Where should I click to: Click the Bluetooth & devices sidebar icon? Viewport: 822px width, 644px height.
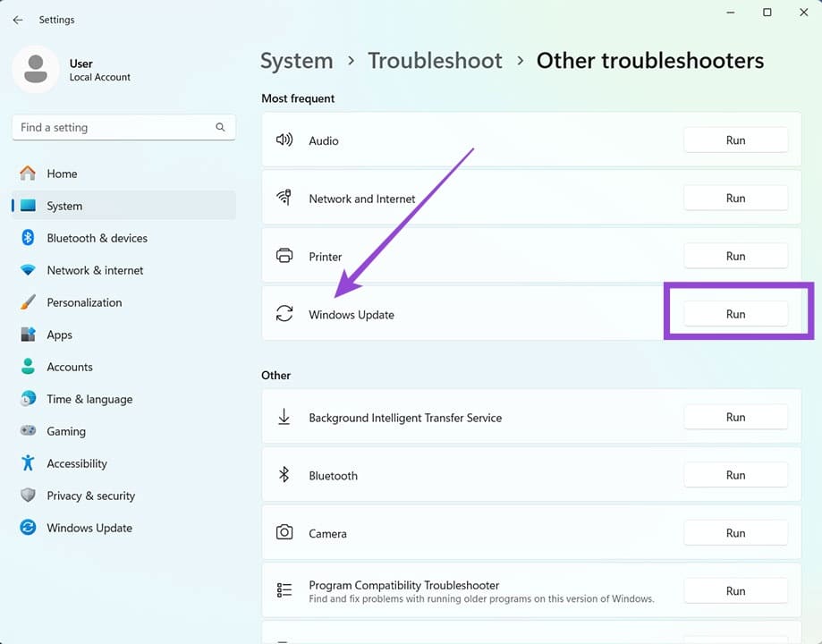28,238
